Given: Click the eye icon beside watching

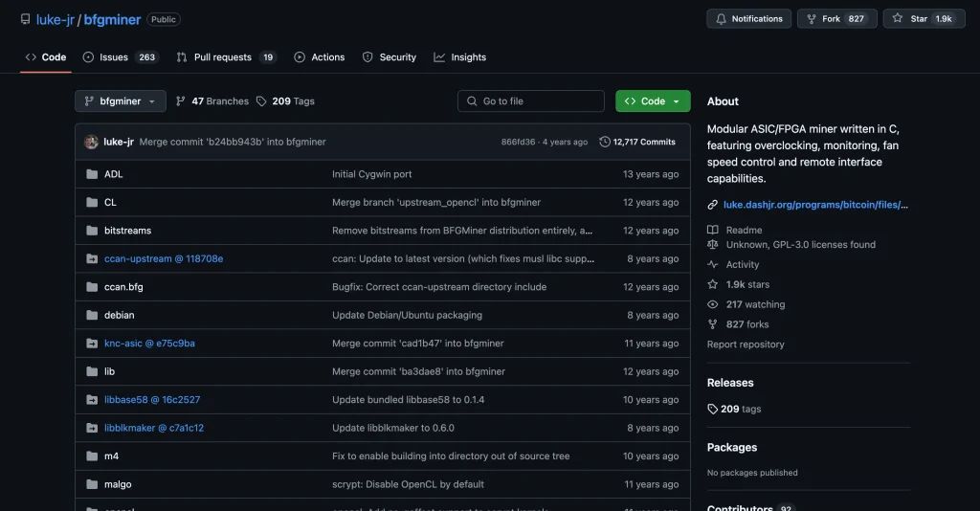Looking at the screenshot, I should [712, 304].
